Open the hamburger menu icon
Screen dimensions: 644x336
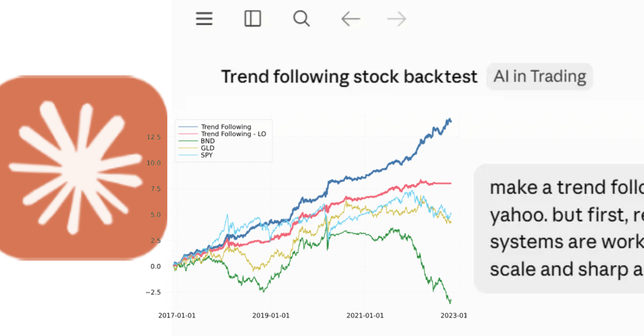[204, 18]
